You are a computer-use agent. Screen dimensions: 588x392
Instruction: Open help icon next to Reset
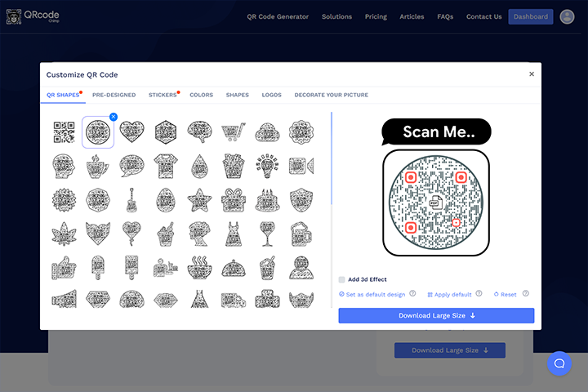tap(526, 293)
